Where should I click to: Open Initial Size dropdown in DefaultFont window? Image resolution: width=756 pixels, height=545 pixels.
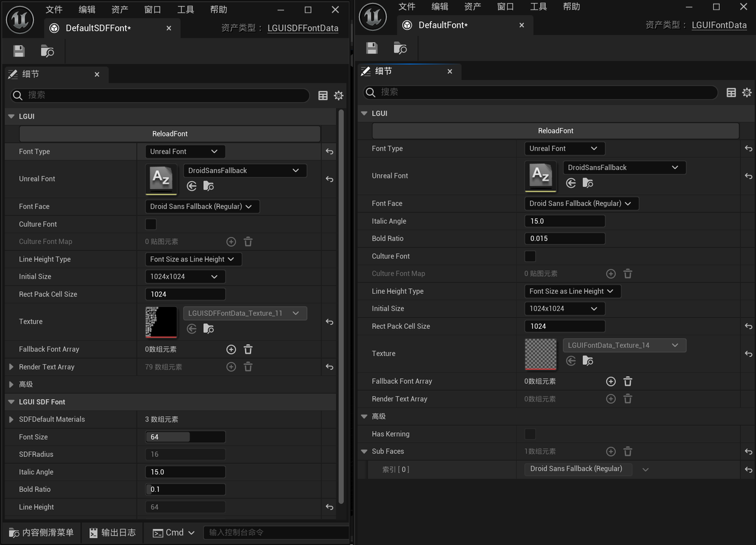click(564, 309)
